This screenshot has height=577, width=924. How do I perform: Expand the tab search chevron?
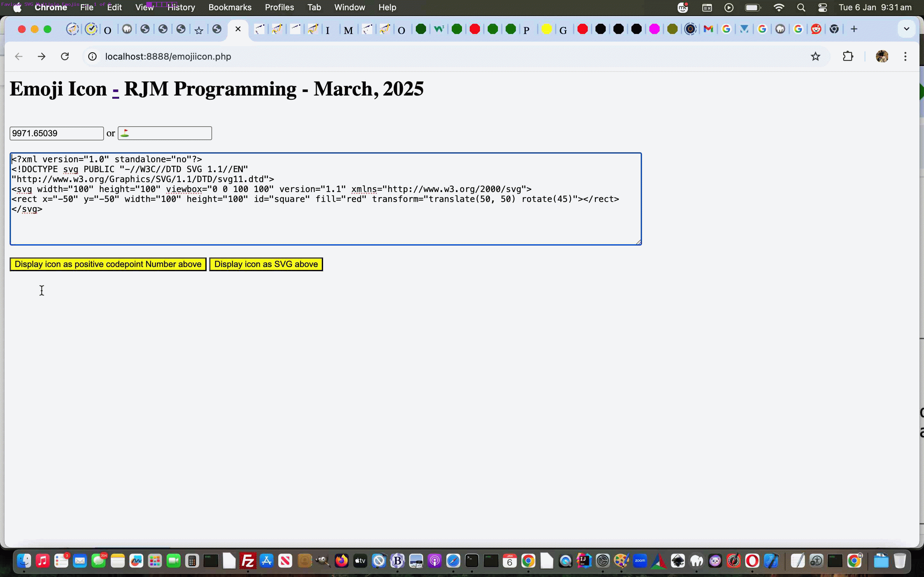[x=906, y=29]
